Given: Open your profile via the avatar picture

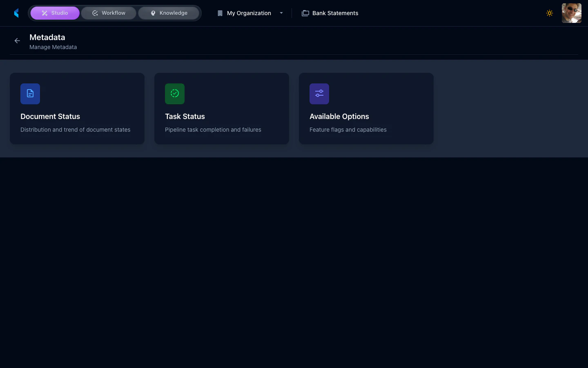Looking at the screenshot, I should [x=571, y=13].
